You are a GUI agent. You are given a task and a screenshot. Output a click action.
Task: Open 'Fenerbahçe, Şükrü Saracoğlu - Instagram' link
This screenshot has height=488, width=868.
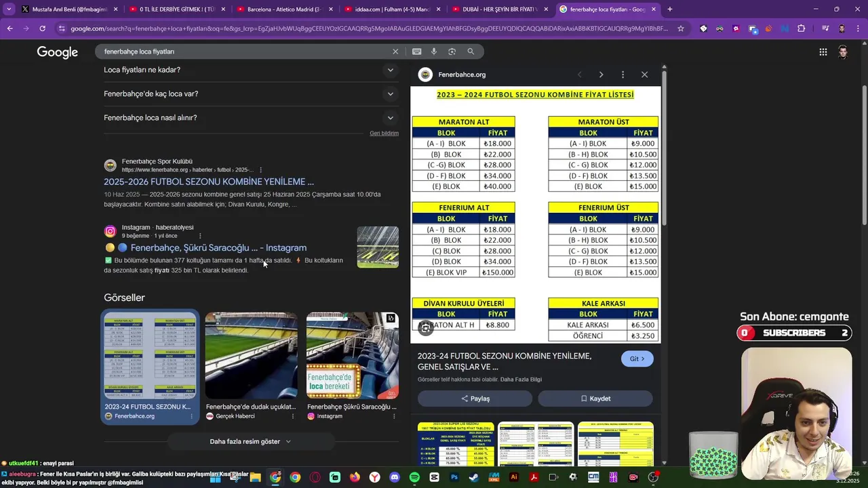point(218,248)
